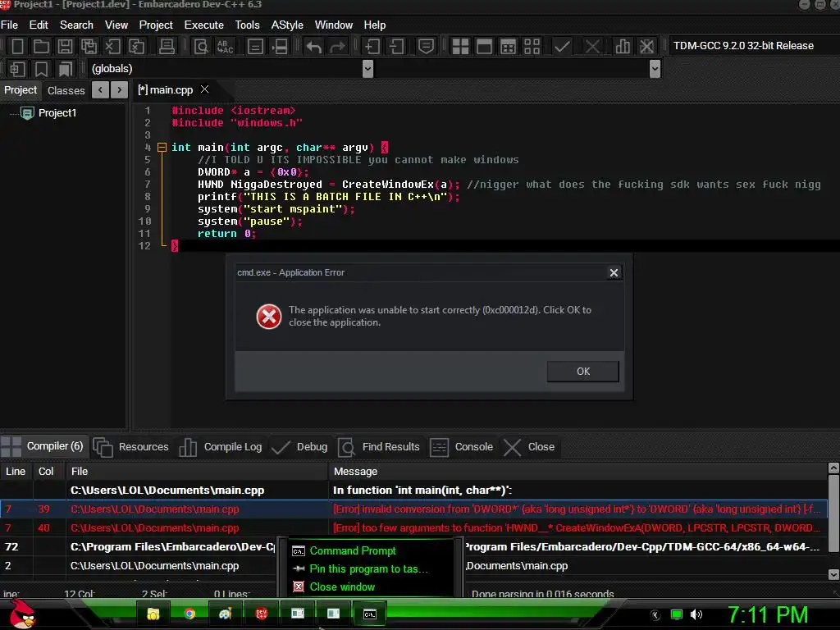
Task: Click the 7:11 PM taskbar clock
Action: [x=767, y=614]
